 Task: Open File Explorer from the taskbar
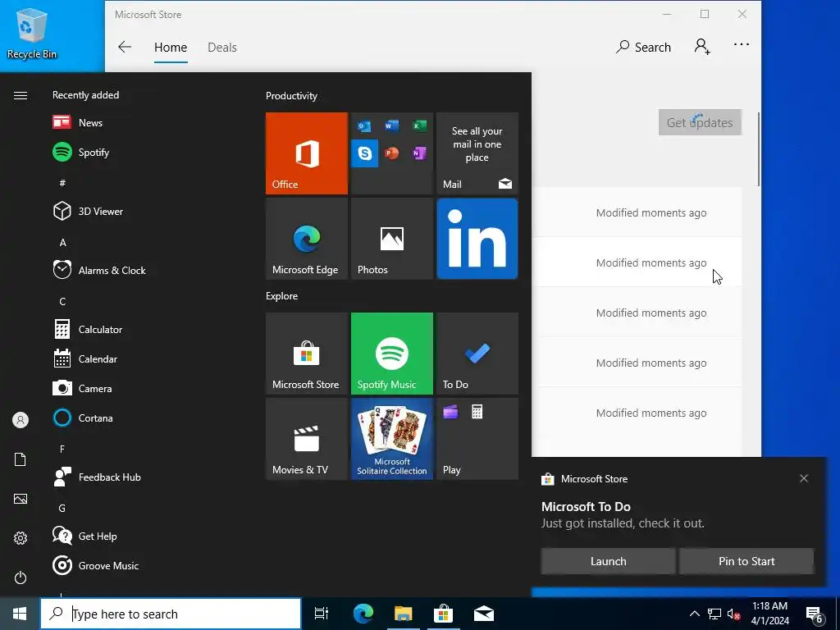404,614
